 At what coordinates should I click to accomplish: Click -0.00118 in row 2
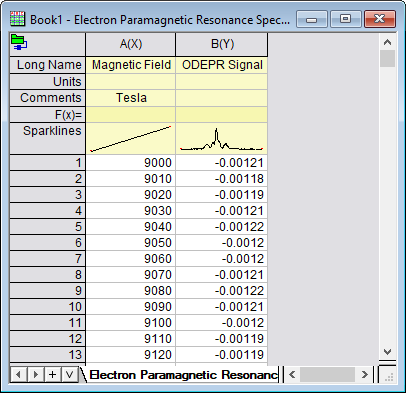pyautogui.click(x=222, y=179)
